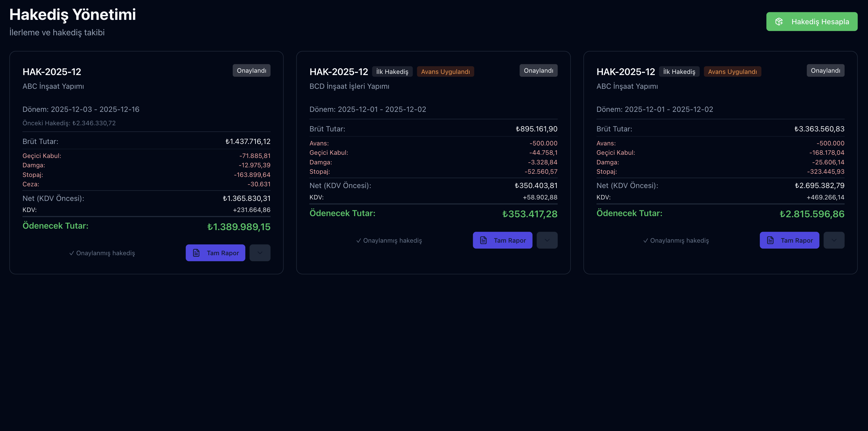Expand chevron dropdown on third hakediş card
Screen dimensions: 868x431
834,240
